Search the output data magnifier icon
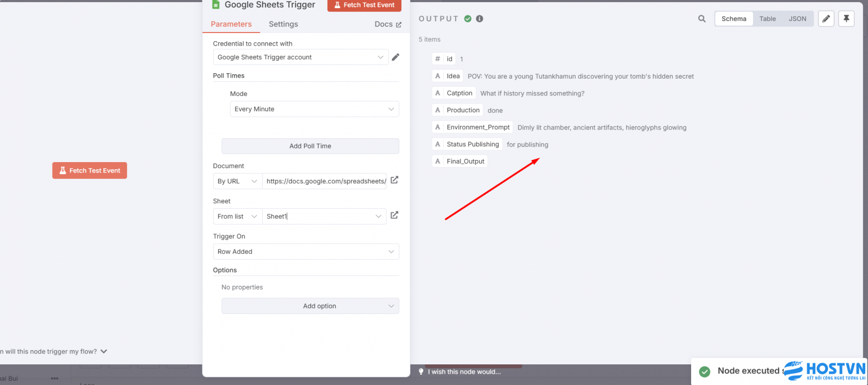Image resolution: width=868 pixels, height=385 pixels. pos(702,19)
